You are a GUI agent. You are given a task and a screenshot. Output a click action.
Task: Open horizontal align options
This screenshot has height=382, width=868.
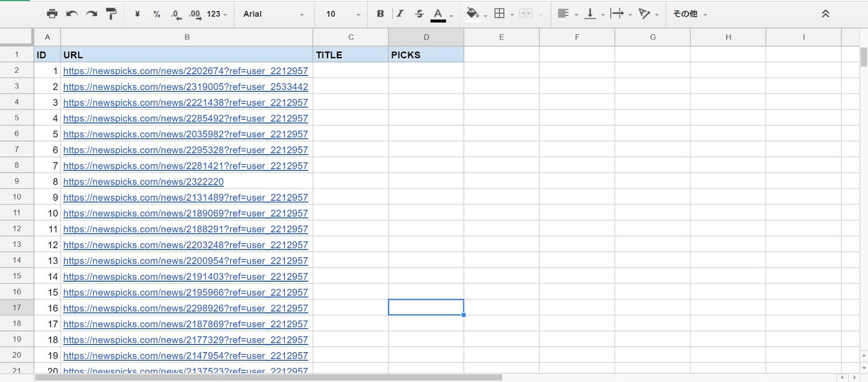pos(563,14)
